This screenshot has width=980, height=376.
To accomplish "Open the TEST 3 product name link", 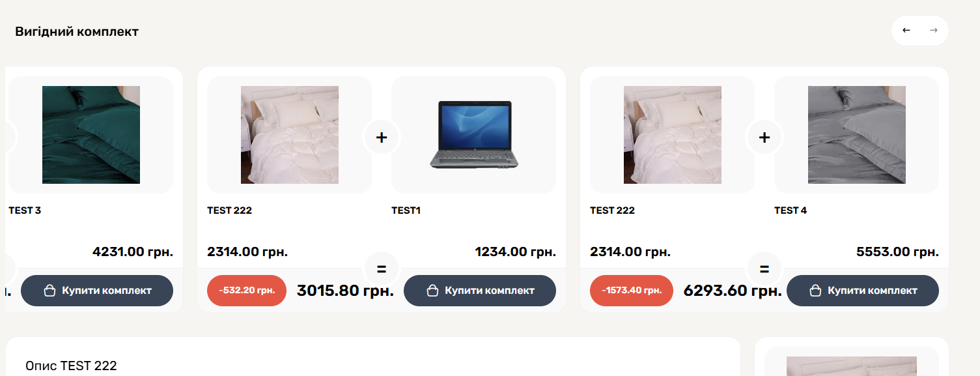I will pyautogui.click(x=25, y=210).
